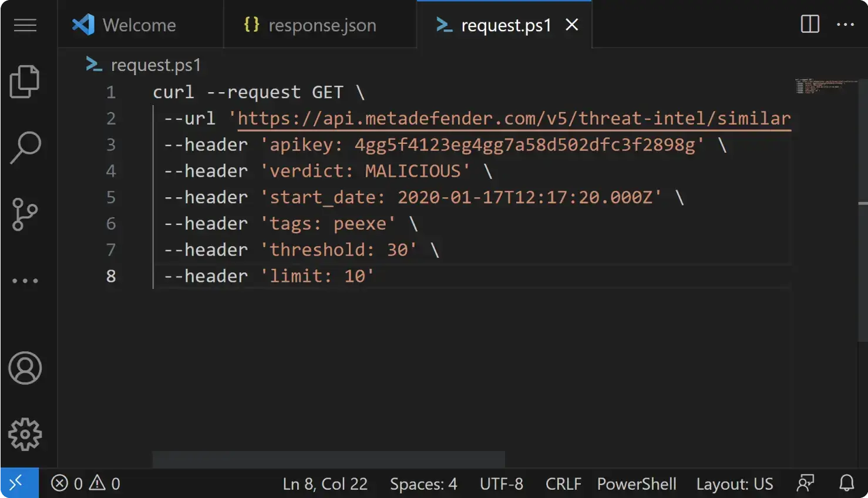Viewport: 868px width, 498px height.
Task: Switch to the Welcome tab
Action: (x=140, y=25)
